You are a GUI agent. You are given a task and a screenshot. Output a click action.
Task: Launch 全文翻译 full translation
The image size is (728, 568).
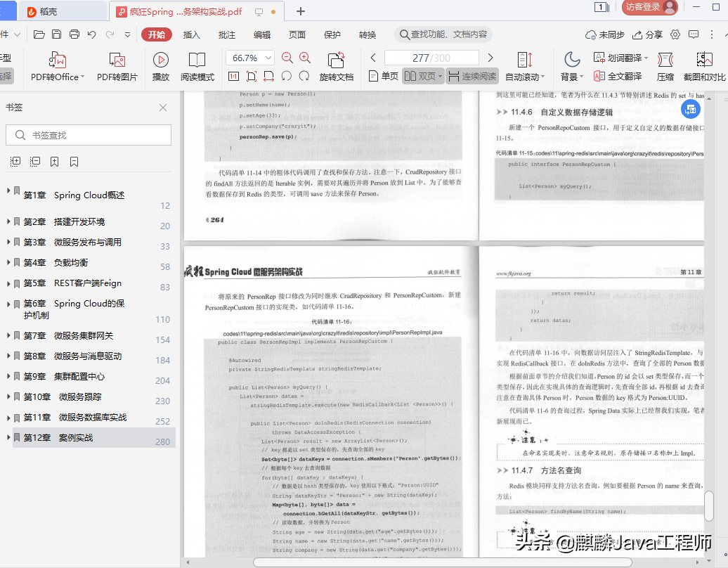(x=618, y=76)
